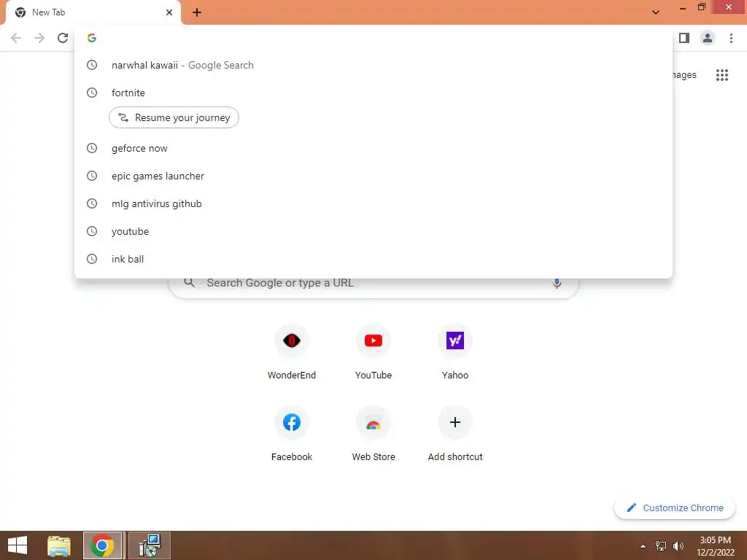Screen dimensions: 747x560
Task: Open the installer program in taskbar
Action: click(150, 545)
